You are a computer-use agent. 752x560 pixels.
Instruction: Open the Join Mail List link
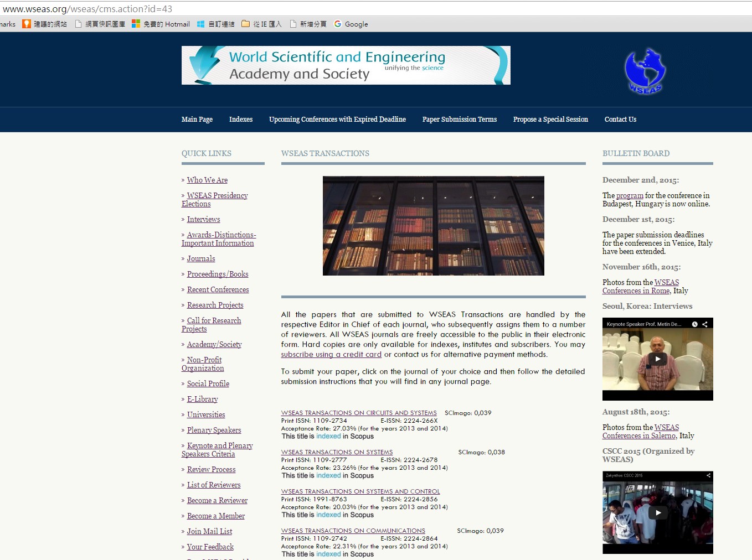[x=209, y=532]
